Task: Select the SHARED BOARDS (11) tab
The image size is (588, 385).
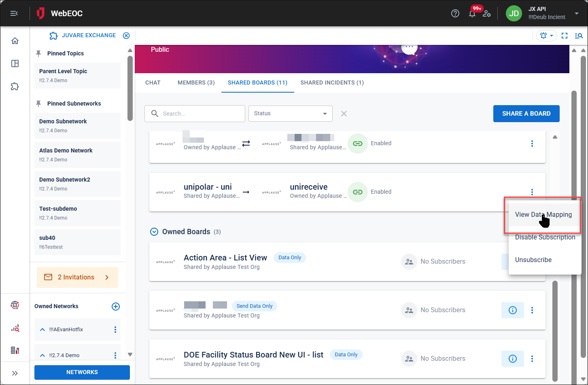Action: (x=258, y=82)
